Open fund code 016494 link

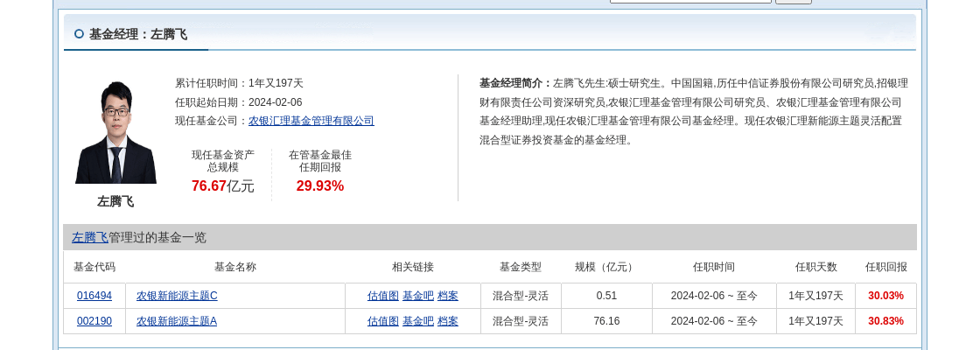point(94,296)
